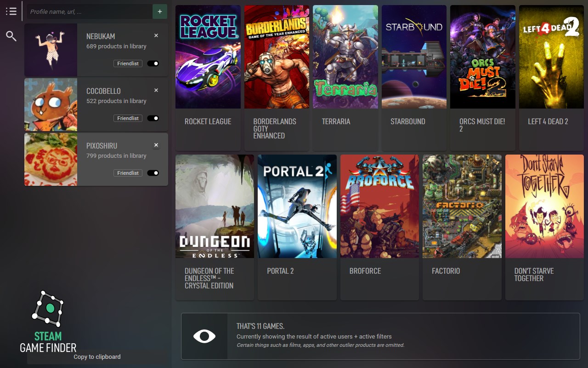The image size is (588, 368).
Task: Click the BROFORCE title text
Action: coord(365,271)
